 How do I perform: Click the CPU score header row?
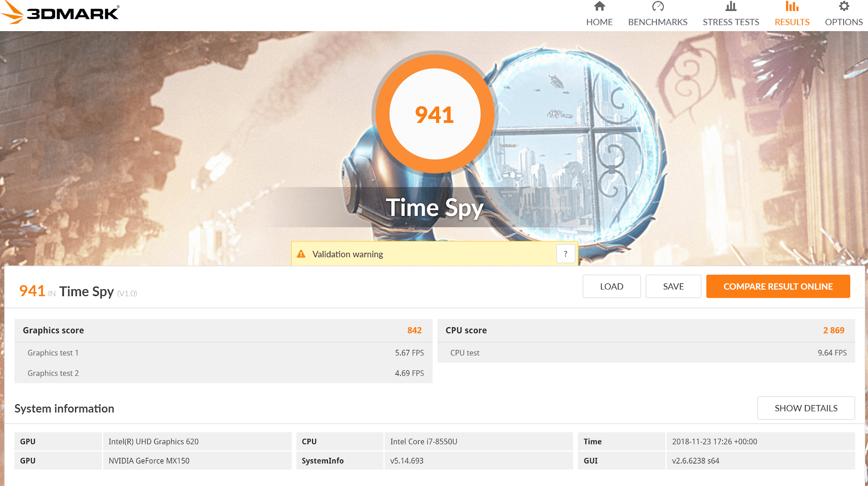click(x=646, y=330)
